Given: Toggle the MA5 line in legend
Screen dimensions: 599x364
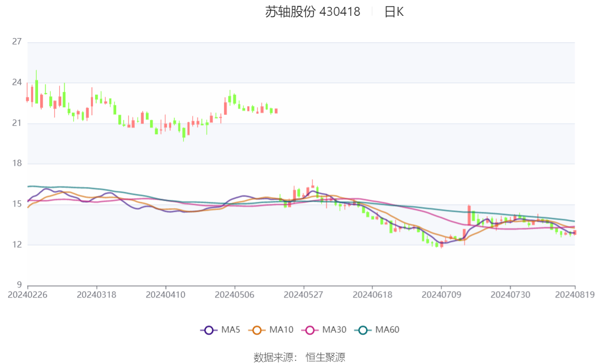Looking at the screenshot, I should point(220,330).
